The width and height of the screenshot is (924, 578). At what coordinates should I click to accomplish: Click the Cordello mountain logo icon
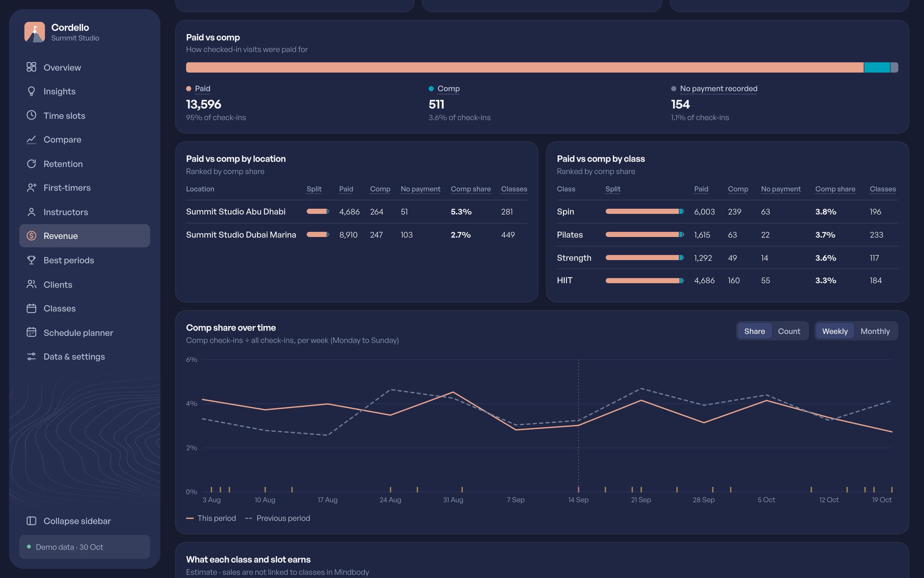(x=34, y=32)
